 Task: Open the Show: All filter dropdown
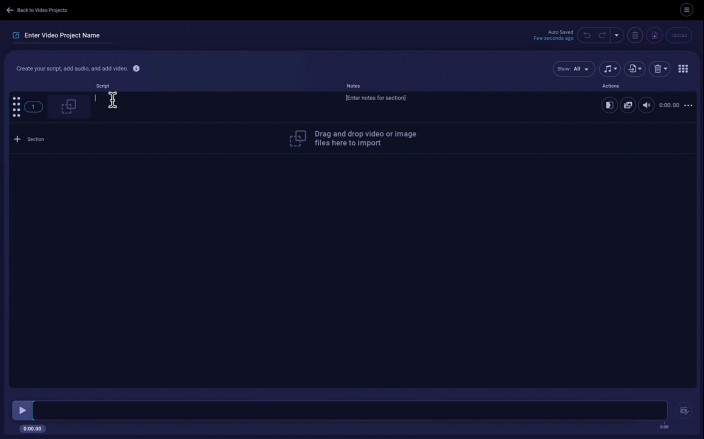click(573, 69)
